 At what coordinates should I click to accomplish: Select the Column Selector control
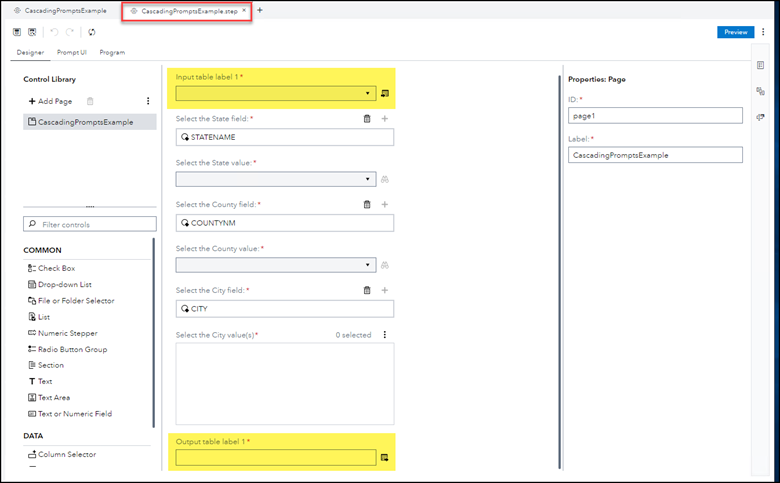62,454
